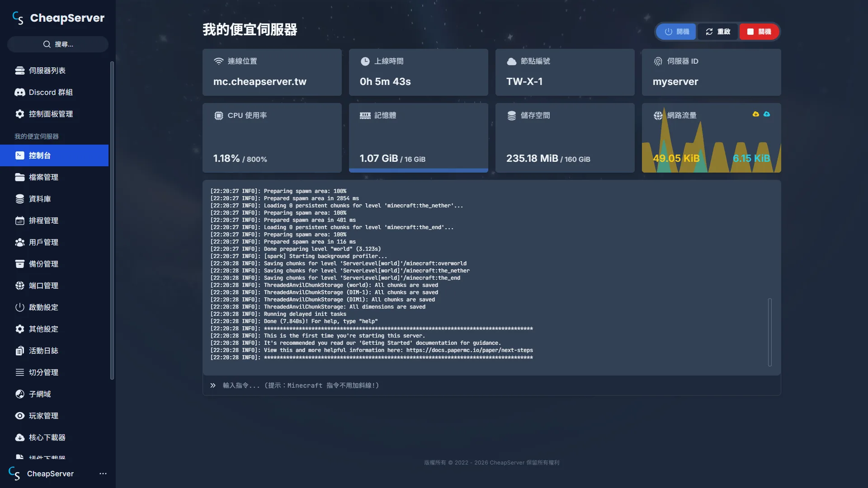Click the 啟動設定 power icon

[20, 307]
